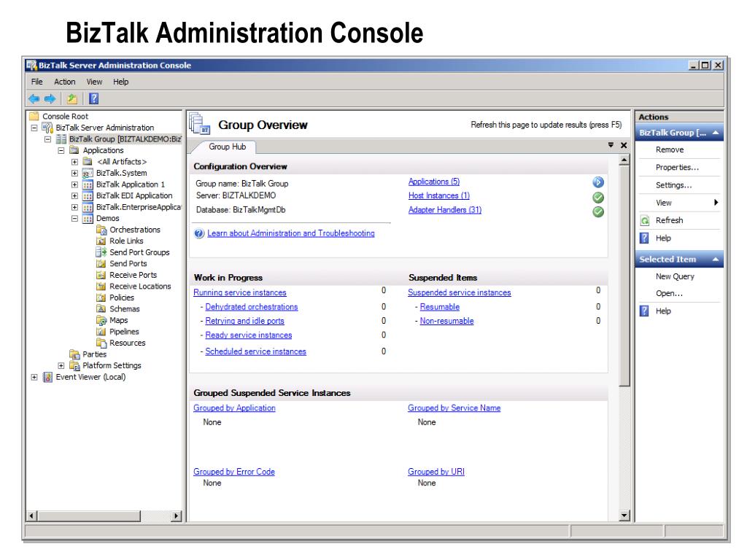
Task: Open the Grouped by Error Code link
Action: pyautogui.click(x=234, y=472)
